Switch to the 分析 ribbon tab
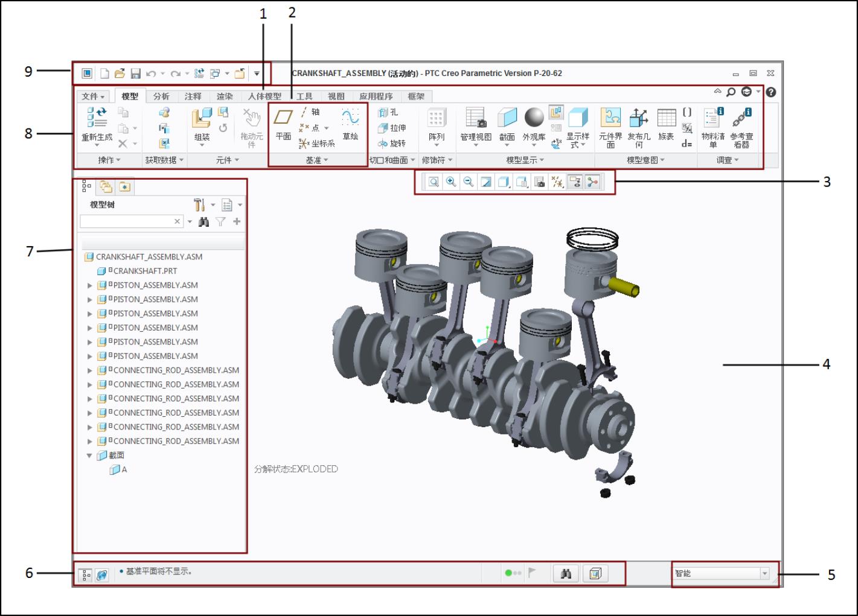Screen dimensions: 858x616 pos(161,97)
